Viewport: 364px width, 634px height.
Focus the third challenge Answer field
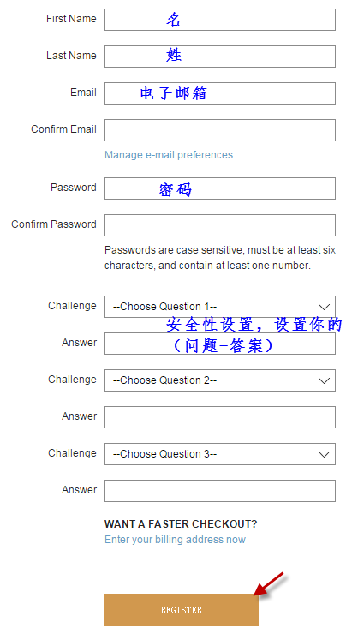pyautogui.click(x=220, y=491)
